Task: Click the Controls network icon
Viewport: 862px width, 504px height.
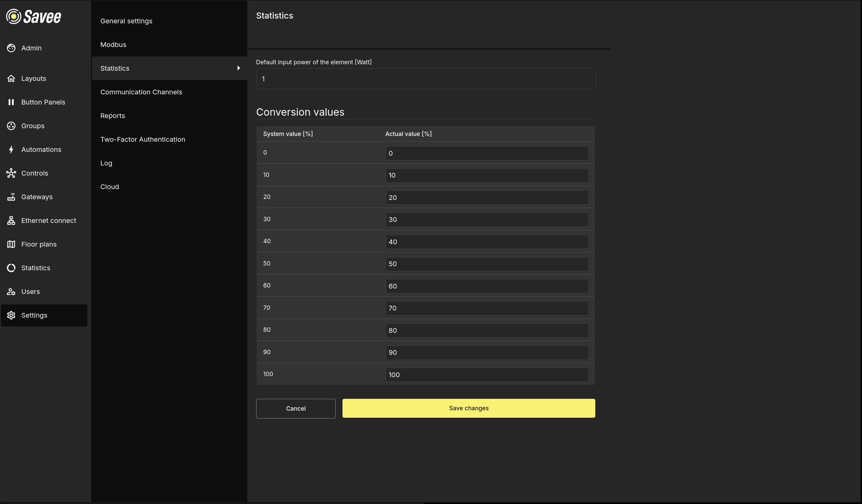Action: coord(11,174)
